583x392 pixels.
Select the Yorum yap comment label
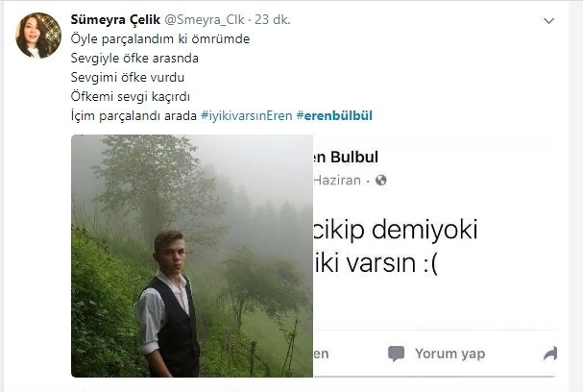point(449,354)
